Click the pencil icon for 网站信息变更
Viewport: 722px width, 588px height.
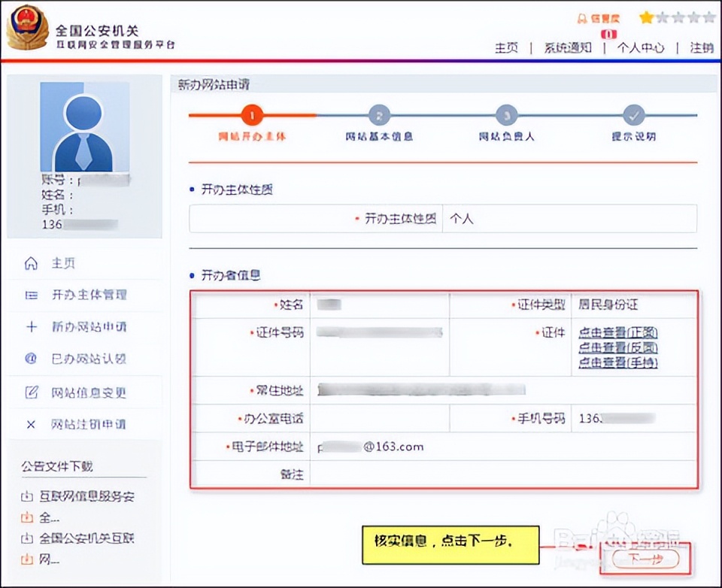click(x=30, y=392)
